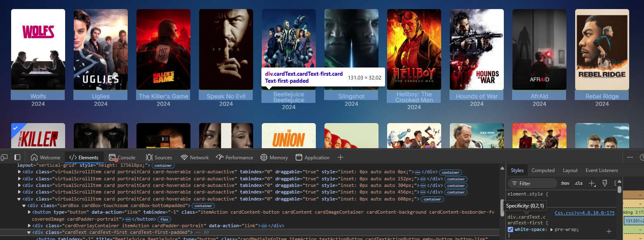This screenshot has height=240, width=644.
Task: Click the paintbrush rendering emulation icon
Action: tap(605, 183)
